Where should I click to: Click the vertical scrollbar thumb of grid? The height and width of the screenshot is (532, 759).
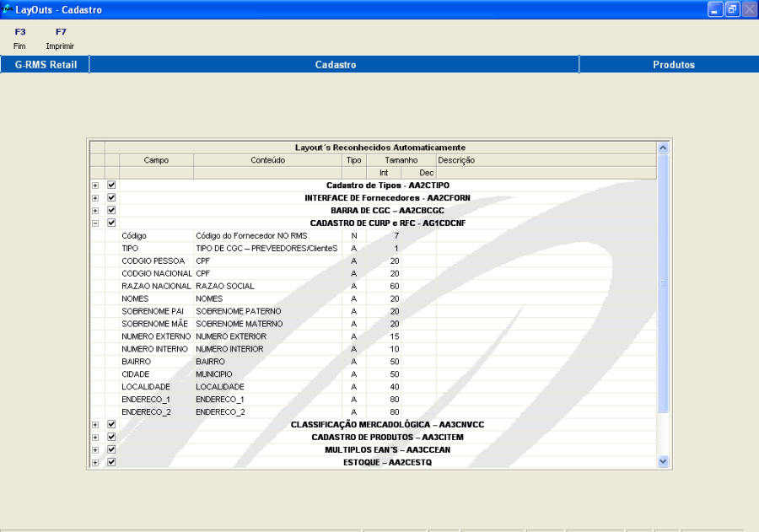[663, 283]
